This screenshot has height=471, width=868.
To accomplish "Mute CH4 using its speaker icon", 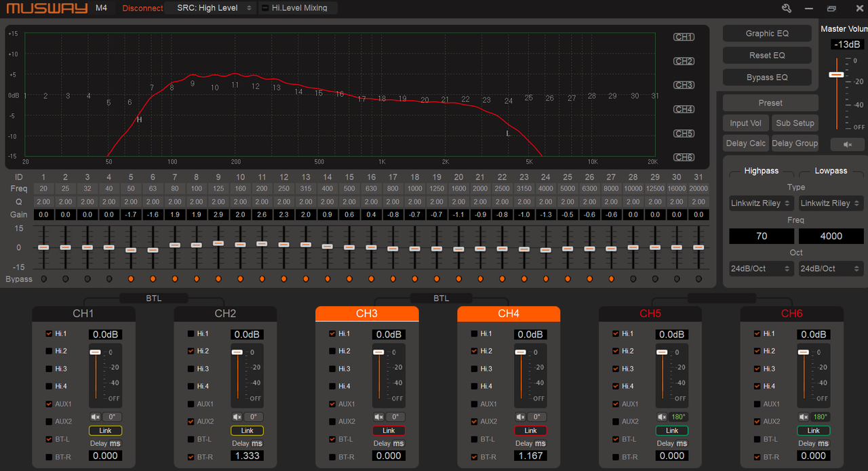I will coord(520,417).
